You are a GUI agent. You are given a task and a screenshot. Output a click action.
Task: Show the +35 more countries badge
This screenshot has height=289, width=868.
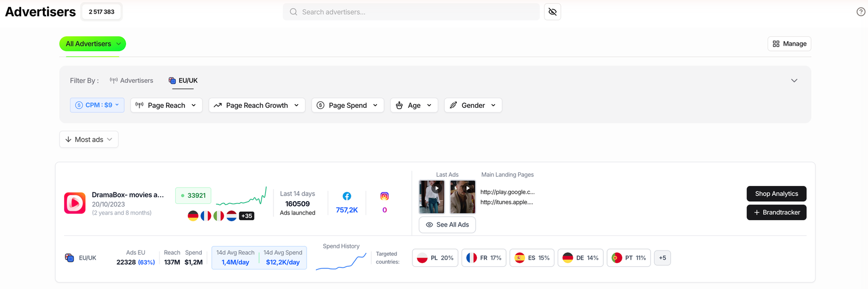247,216
